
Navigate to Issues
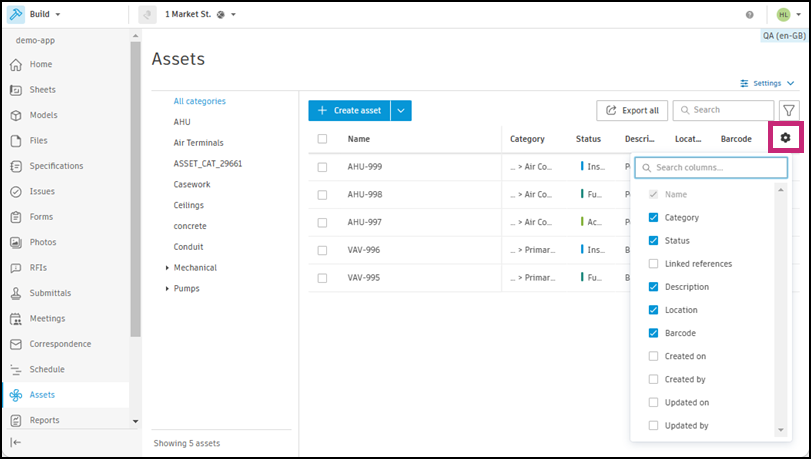(x=42, y=191)
